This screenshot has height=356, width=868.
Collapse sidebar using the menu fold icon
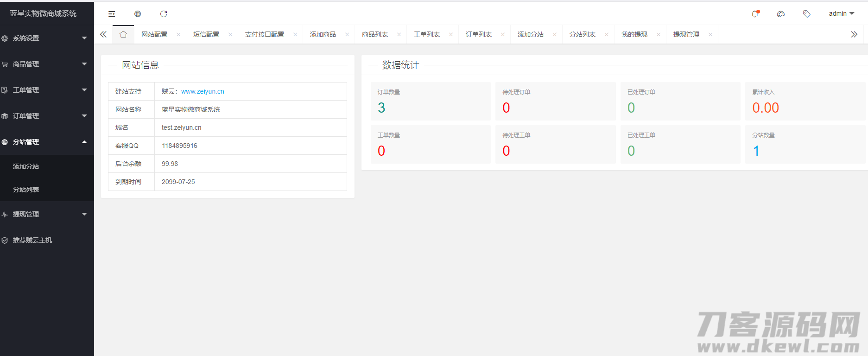click(x=112, y=14)
